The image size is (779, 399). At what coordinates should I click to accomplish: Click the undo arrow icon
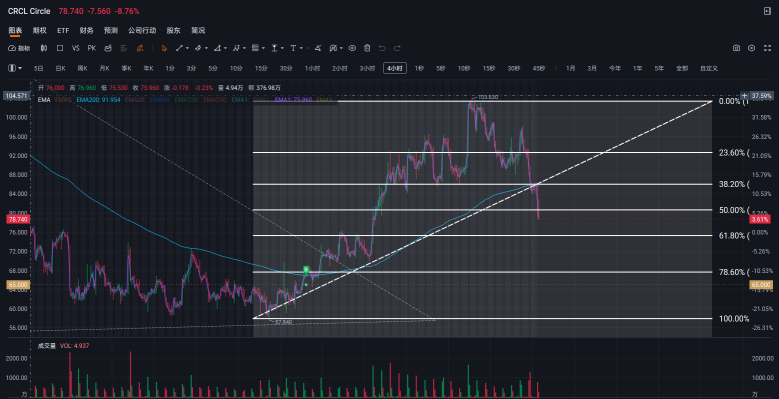[382, 48]
